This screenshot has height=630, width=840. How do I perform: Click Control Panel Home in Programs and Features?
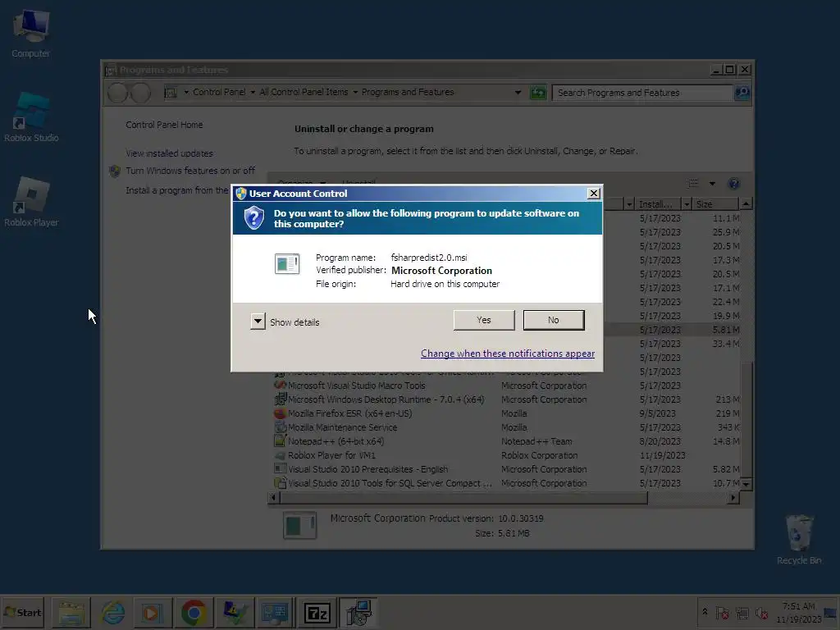coord(164,125)
